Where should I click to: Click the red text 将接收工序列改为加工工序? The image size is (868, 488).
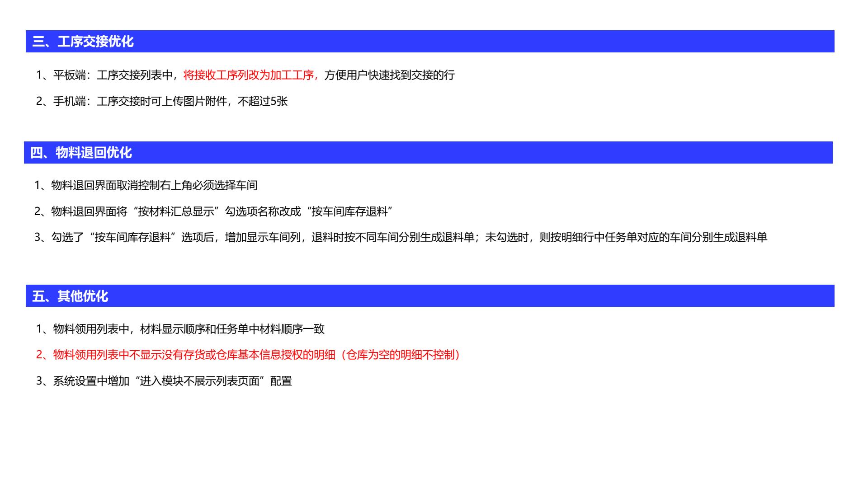250,75
